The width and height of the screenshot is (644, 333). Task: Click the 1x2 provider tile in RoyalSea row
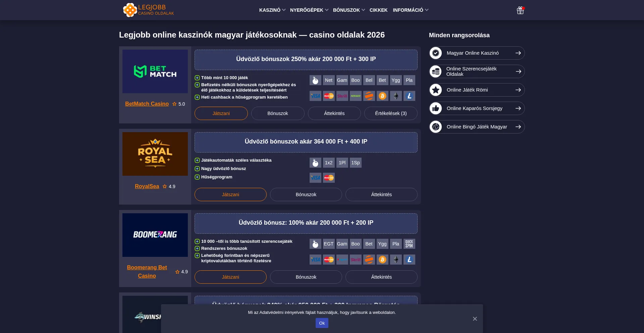(329, 163)
